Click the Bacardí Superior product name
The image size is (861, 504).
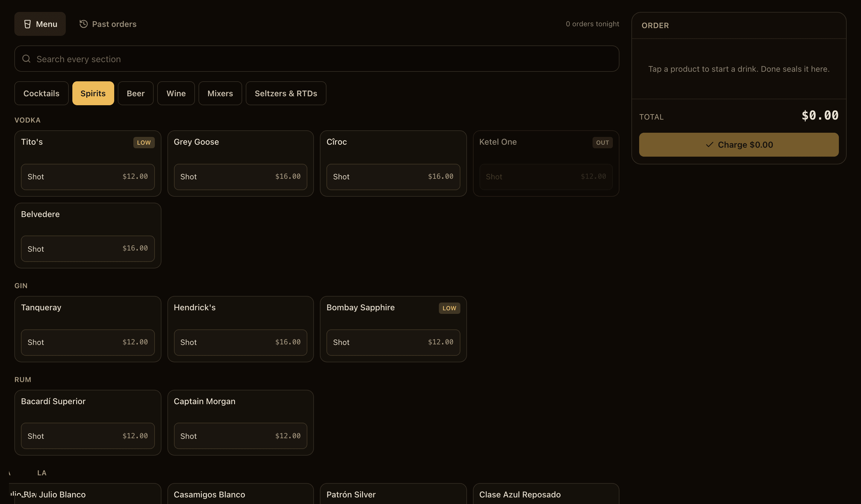pos(53,401)
